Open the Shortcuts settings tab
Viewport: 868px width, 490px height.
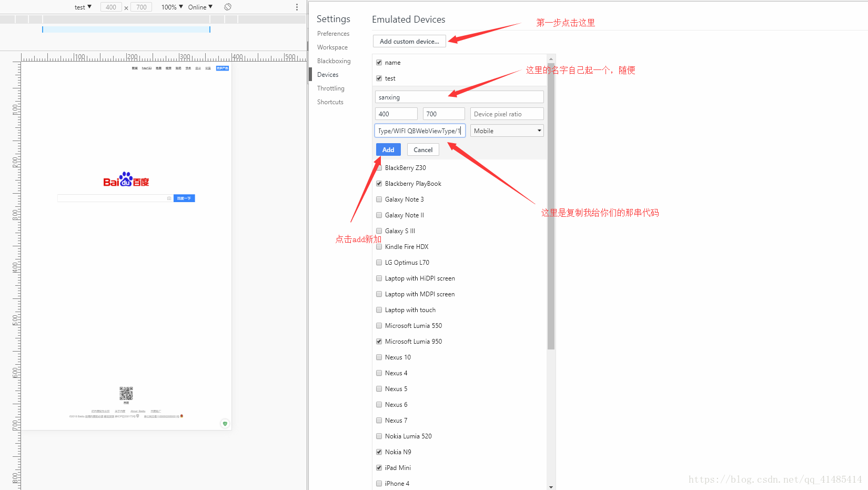[330, 102]
